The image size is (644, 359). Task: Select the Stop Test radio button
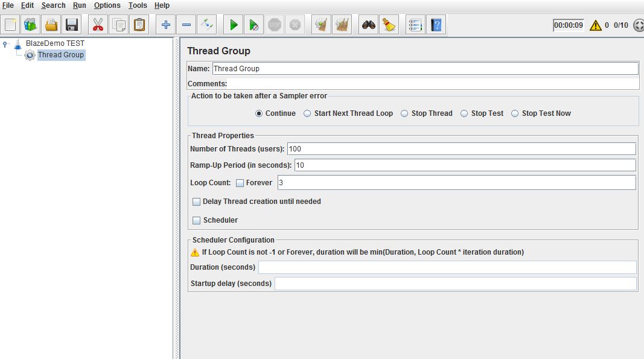click(x=464, y=113)
